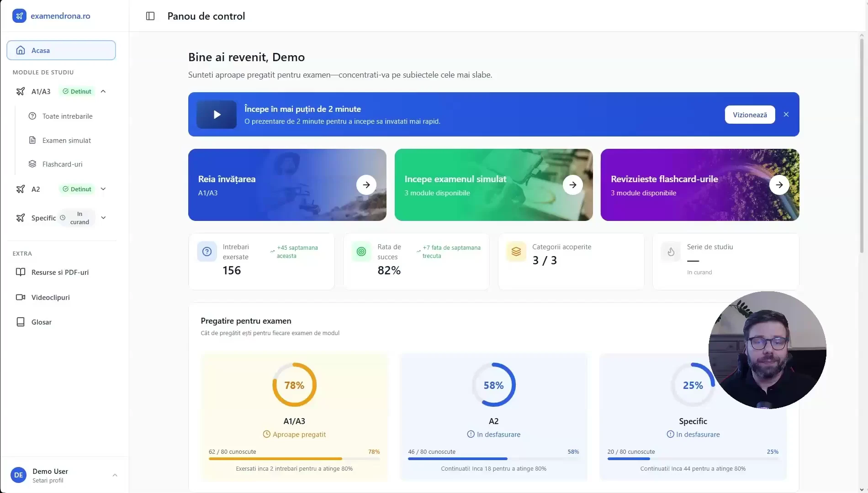Click the arrow on Incepe examenul simulat card
The image size is (868, 493).
tap(573, 185)
